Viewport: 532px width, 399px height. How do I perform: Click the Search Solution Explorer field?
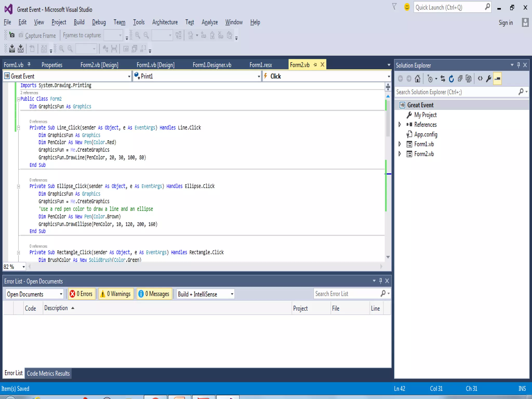tap(456, 92)
